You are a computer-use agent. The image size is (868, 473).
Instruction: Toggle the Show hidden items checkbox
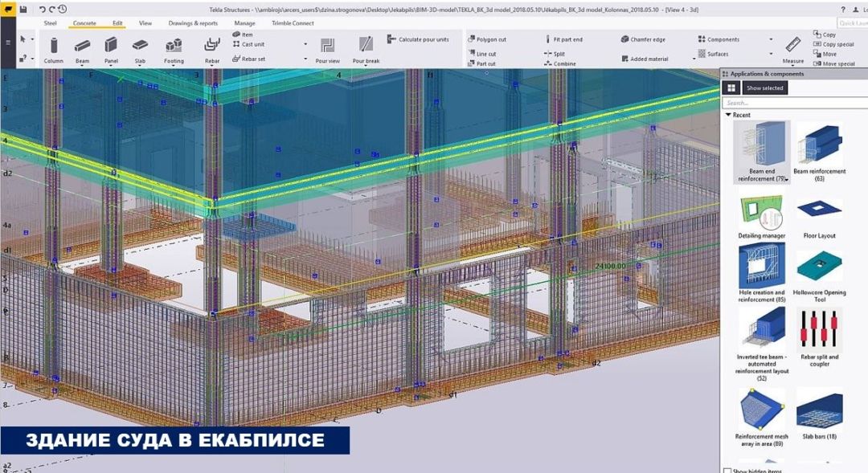coord(727,471)
